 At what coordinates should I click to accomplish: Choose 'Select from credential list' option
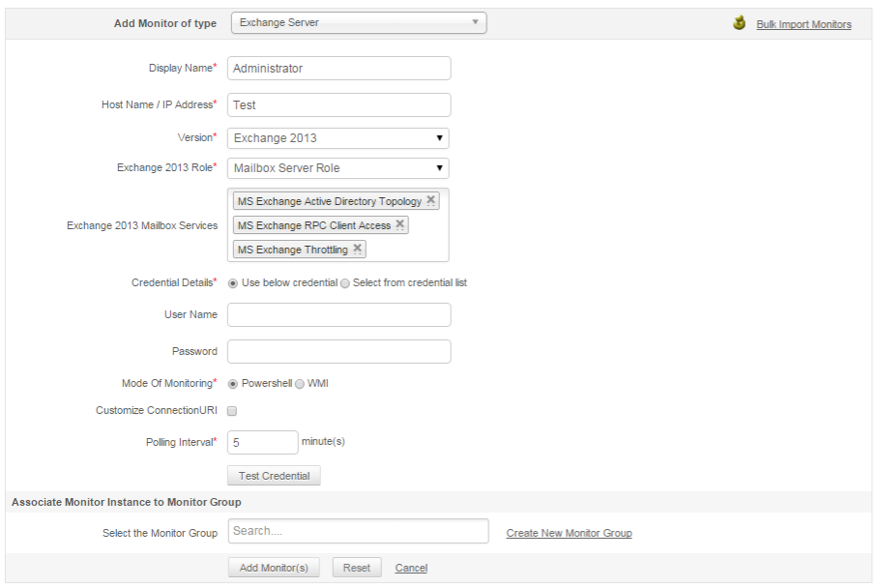tap(345, 283)
